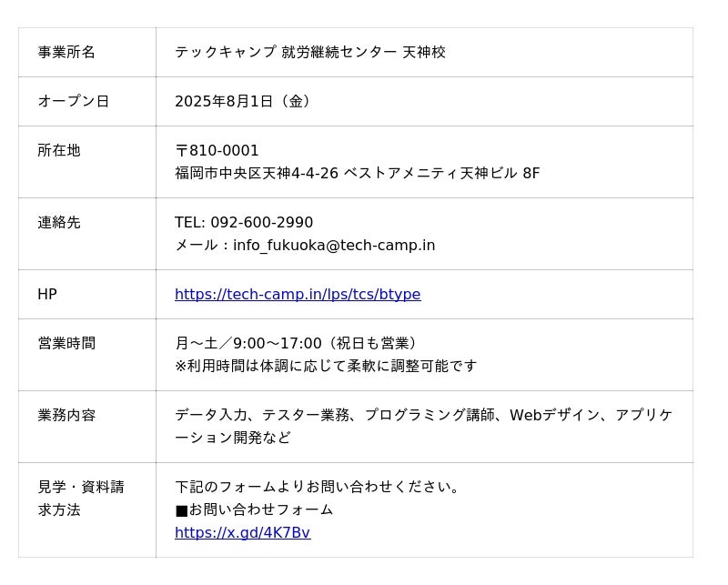The image size is (728, 585).
Task: Click the hours text 月〜土／9:00〜17:00
Action: [x=248, y=344]
